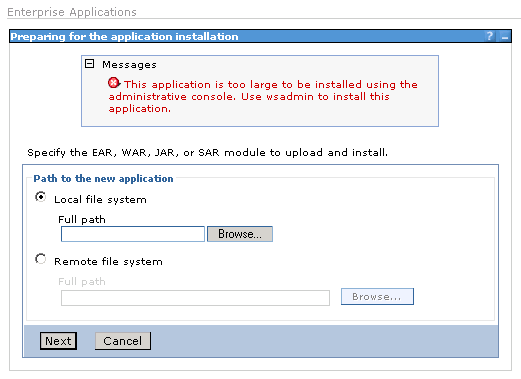Screen dimensions: 521x379
Task: Focus the remote Full path input field
Action: pyautogui.click(x=195, y=298)
